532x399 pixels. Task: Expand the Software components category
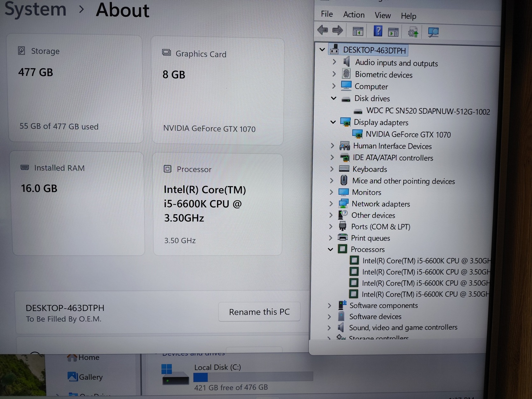point(329,305)
